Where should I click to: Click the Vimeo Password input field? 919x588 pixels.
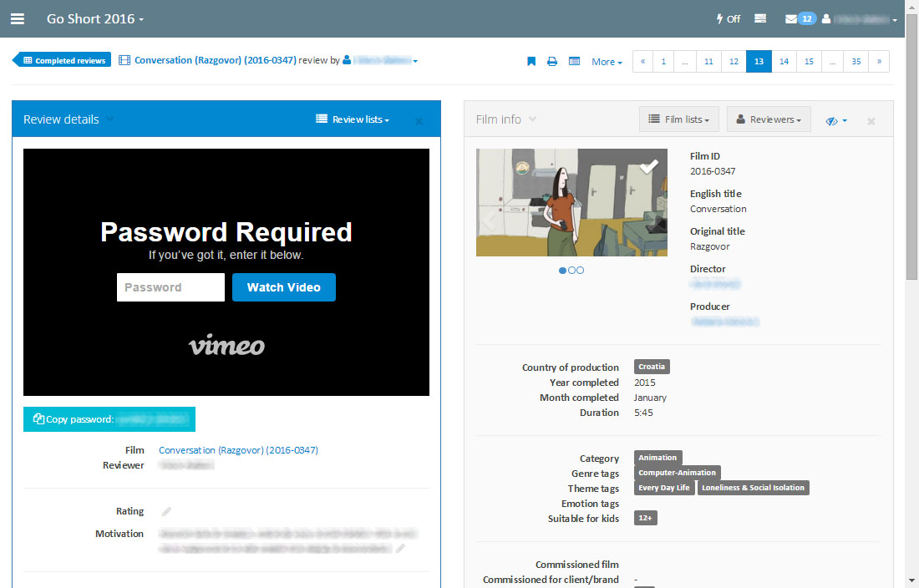(170, 287)
